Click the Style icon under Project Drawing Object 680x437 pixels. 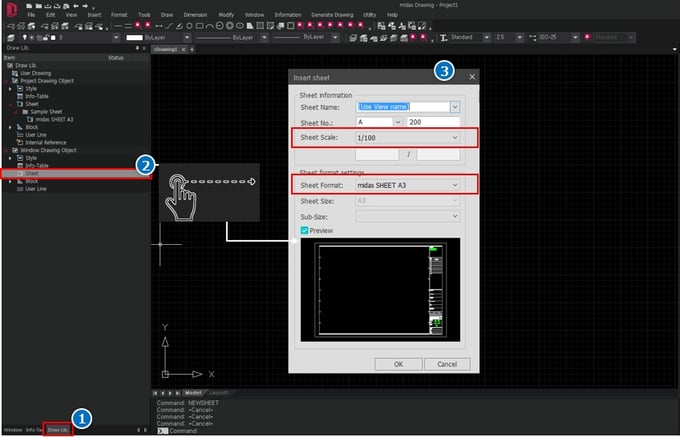[19, 88]
